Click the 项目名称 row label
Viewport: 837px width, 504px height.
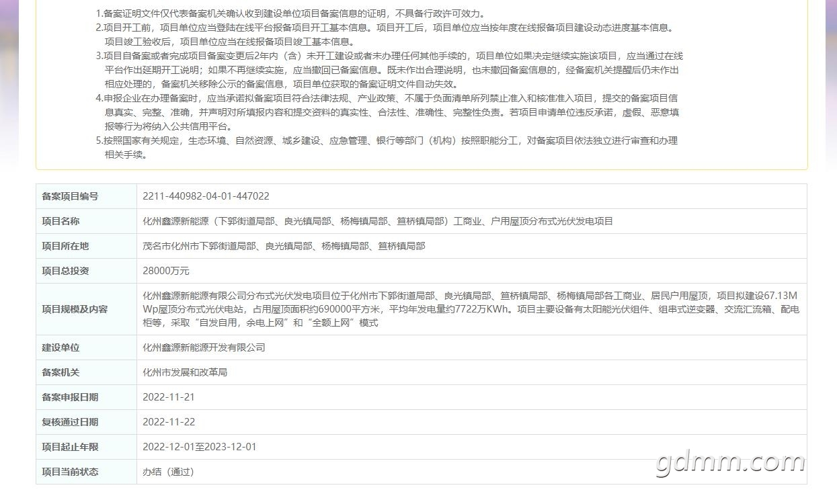(61, 221)
